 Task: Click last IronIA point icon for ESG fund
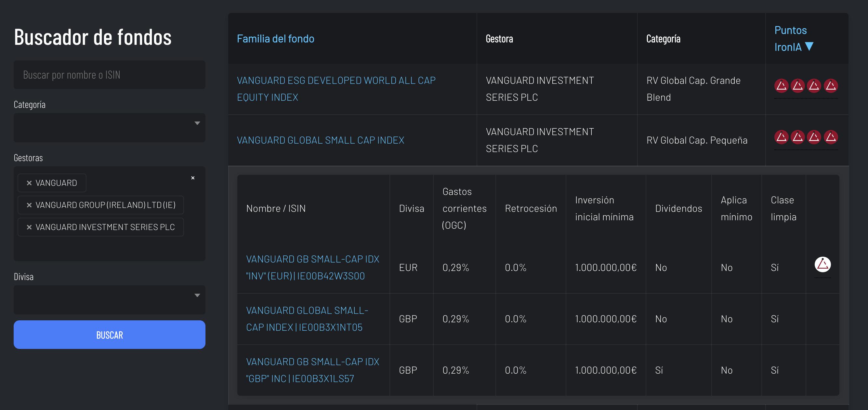coord(831,85)
